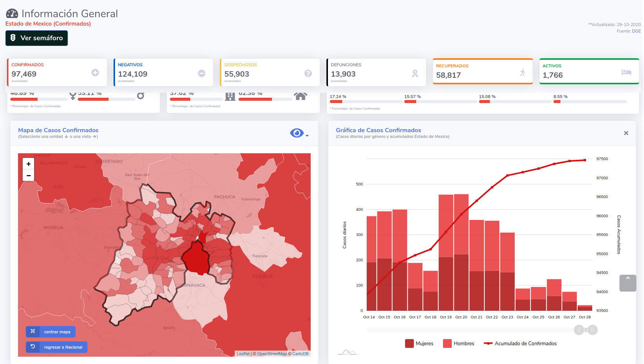
Task: Toggle the Mujeres legend series
Action: (x=419, y=343)
